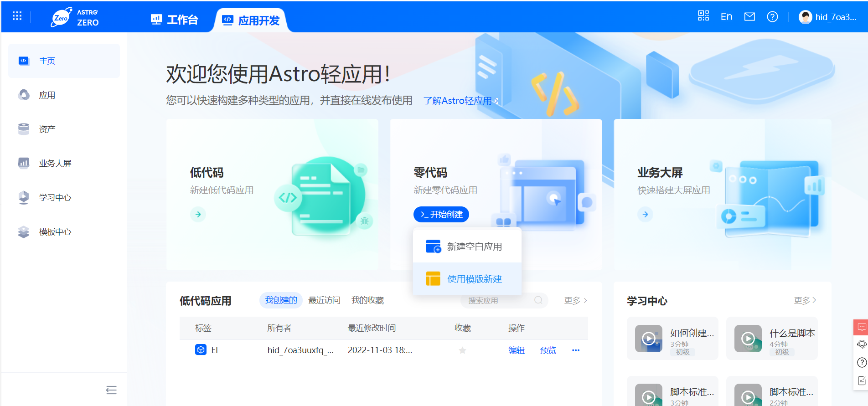The image size is (868, 406).
Task: Click the 低代码 card title
Action: [207, 173]
